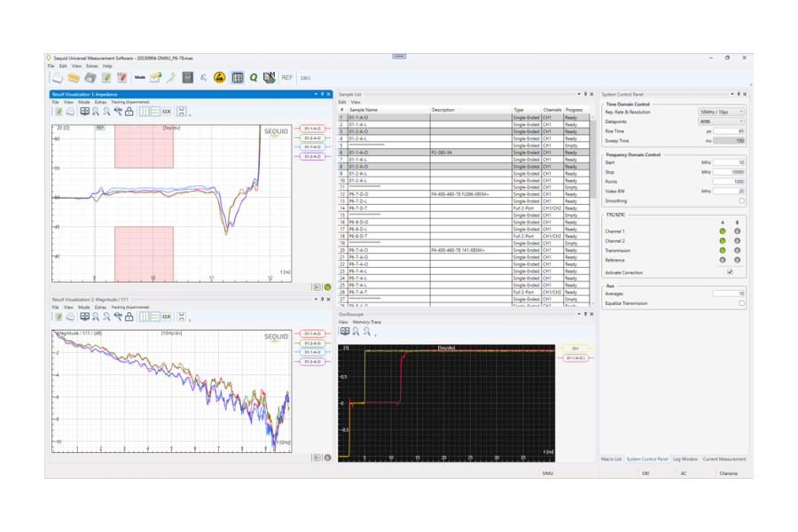Image resolution: width=798 pixels, height=532 pixels.
Task: Open Tracking (Experimental) in Result Visualization 2
Action: pyautogui.click(x=130, y=307)
